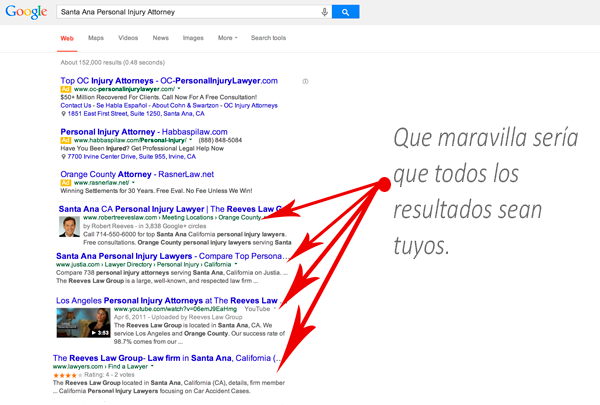Screen dimensions: 600x405
Task: Open Santa Ana Personal Injury Lawyers Justia result
Action: [172, 256]
